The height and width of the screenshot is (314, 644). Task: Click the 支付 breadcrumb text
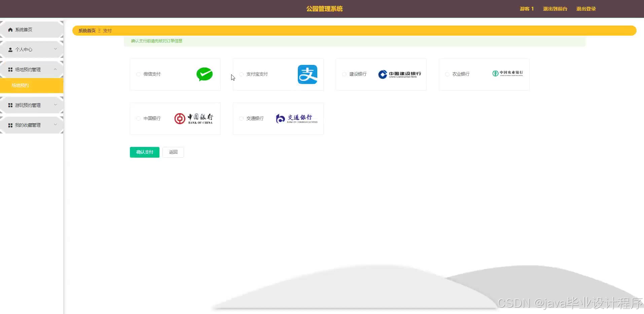pyautogui.click(x=107, y=31)
